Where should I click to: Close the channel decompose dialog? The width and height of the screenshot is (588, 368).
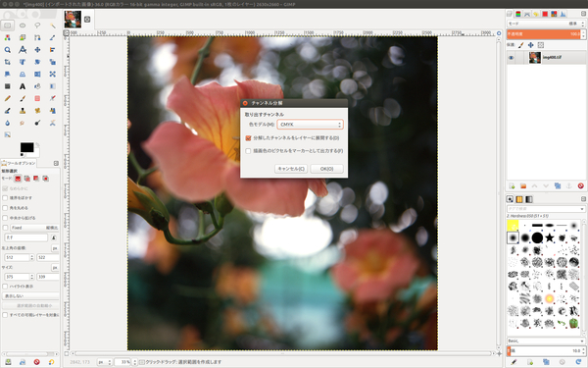click(x=245, y=103)
